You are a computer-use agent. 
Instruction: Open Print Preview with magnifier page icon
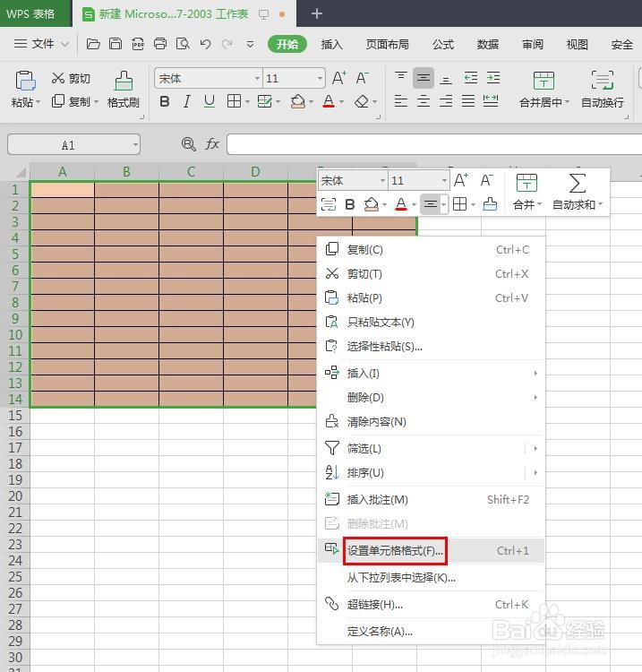coord(183,44)
